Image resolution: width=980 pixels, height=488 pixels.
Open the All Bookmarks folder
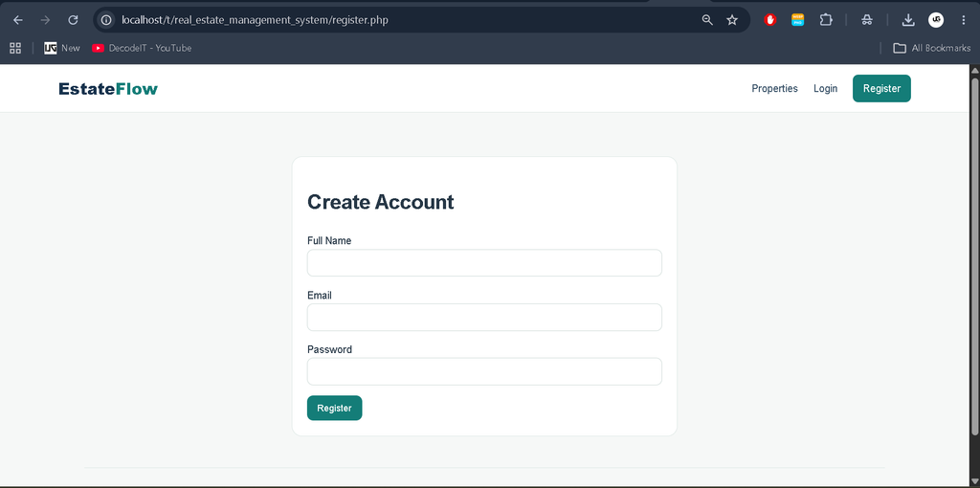coord(932,48)
